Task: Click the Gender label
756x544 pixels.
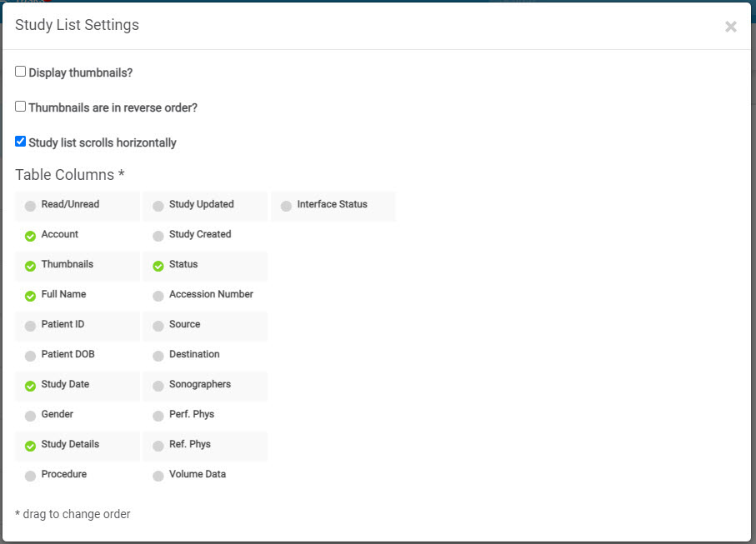Action: tap(58, 414)
